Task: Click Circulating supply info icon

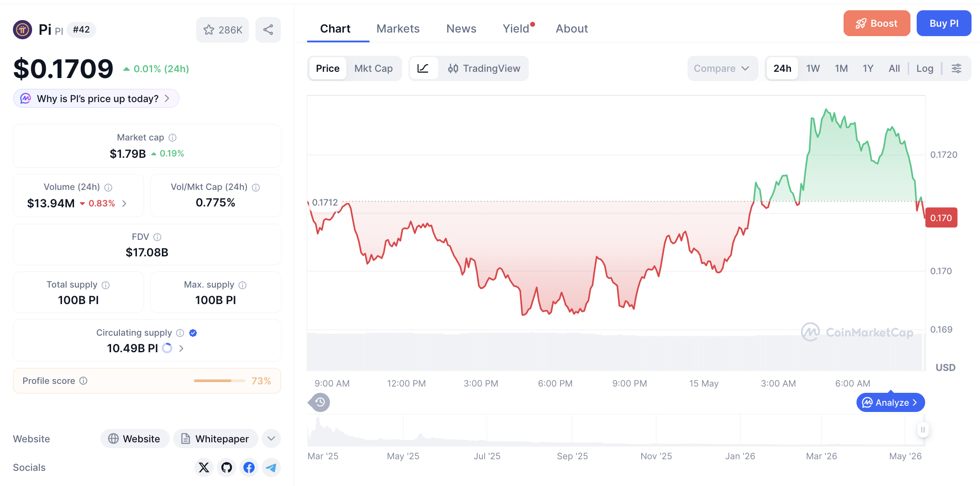Action: pyautogui.click(x=180, y=333)
